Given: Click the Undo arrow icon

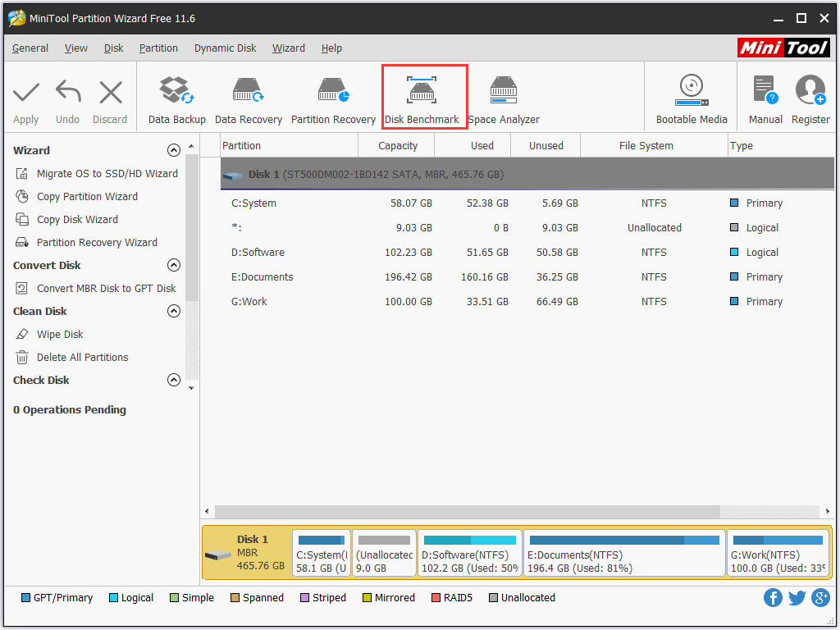Looking at the screenshot, I should point(68,91).
